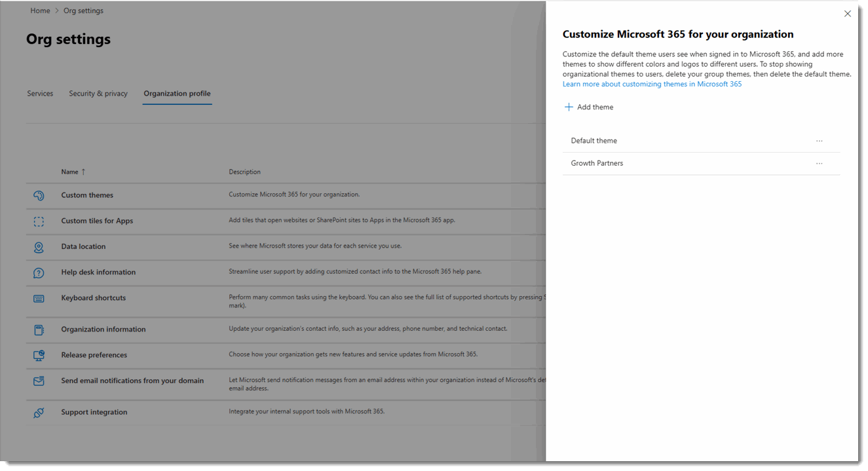Open Release preferences setting
This screenshot has height=471, width=868.
pos(94,354)
